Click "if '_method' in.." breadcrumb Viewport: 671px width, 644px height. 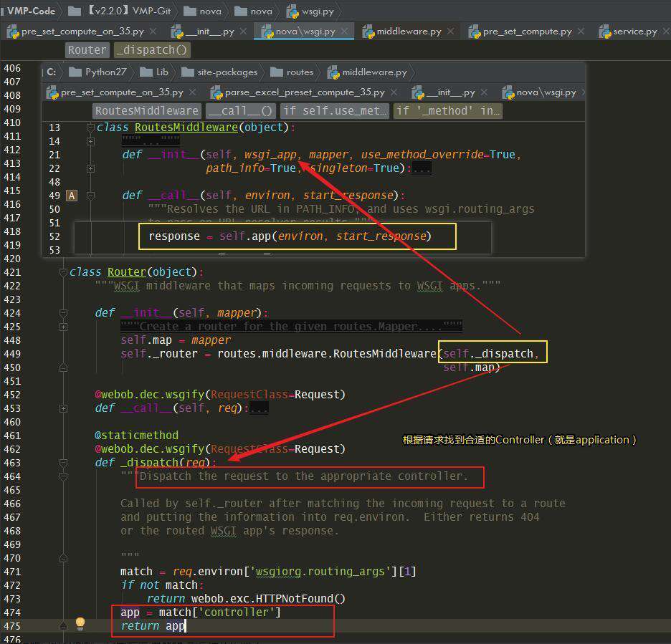pyautogui.click(x=448, y=111)
